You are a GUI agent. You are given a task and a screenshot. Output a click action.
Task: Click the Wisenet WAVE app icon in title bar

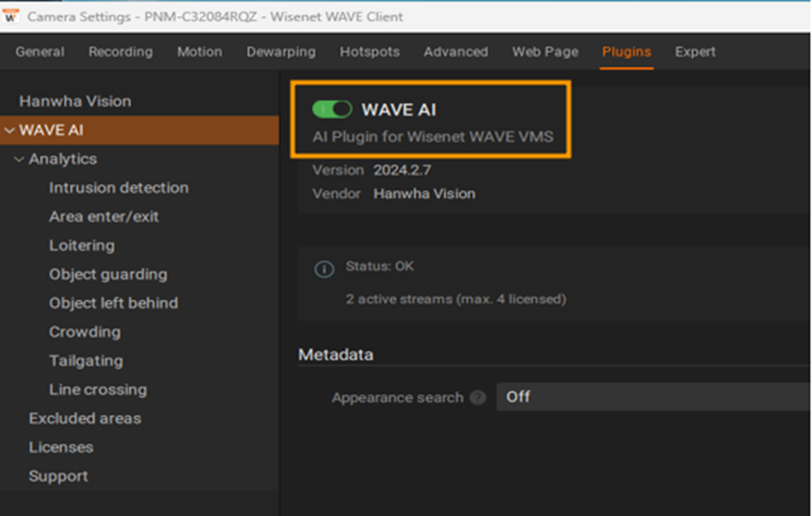pos(11,16)
